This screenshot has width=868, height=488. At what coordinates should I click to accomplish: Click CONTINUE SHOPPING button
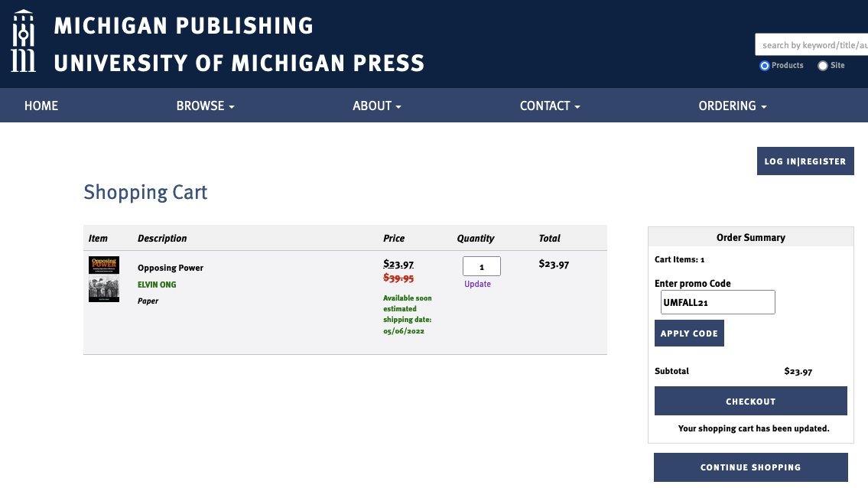point(751,467)
